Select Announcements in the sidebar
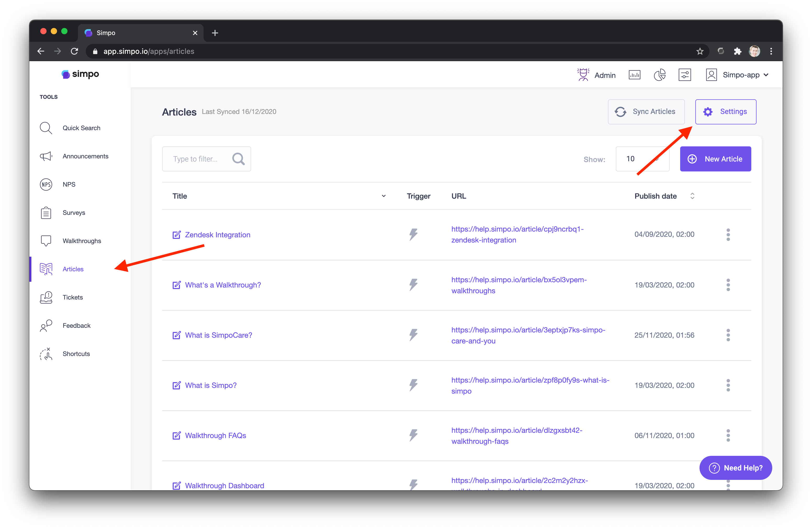 (85, 156)
